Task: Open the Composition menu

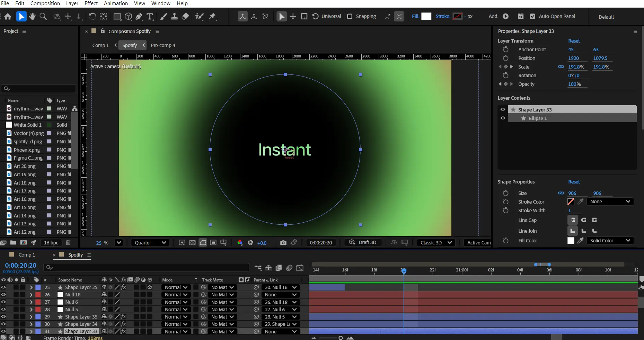Action: [x=45, y=3]
